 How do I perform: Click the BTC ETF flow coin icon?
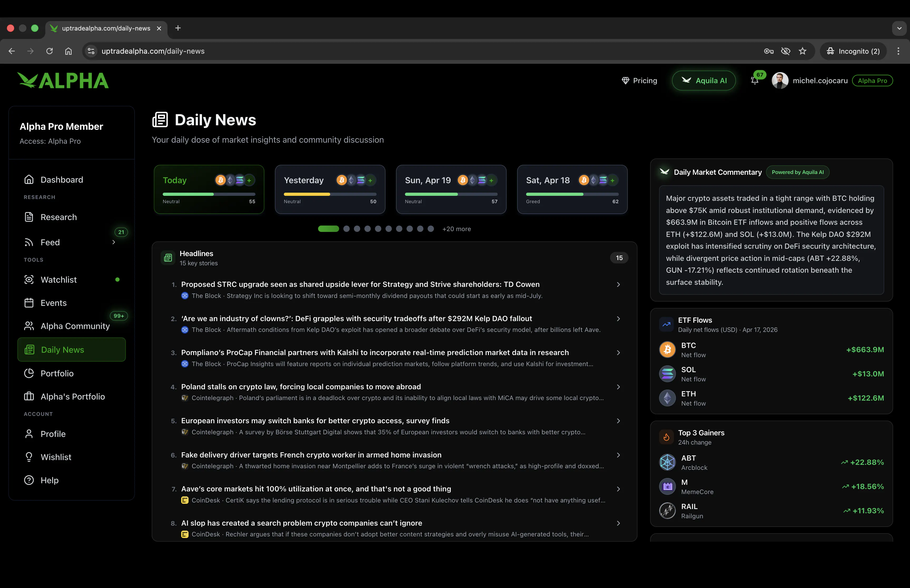click(x=667, y=349)
